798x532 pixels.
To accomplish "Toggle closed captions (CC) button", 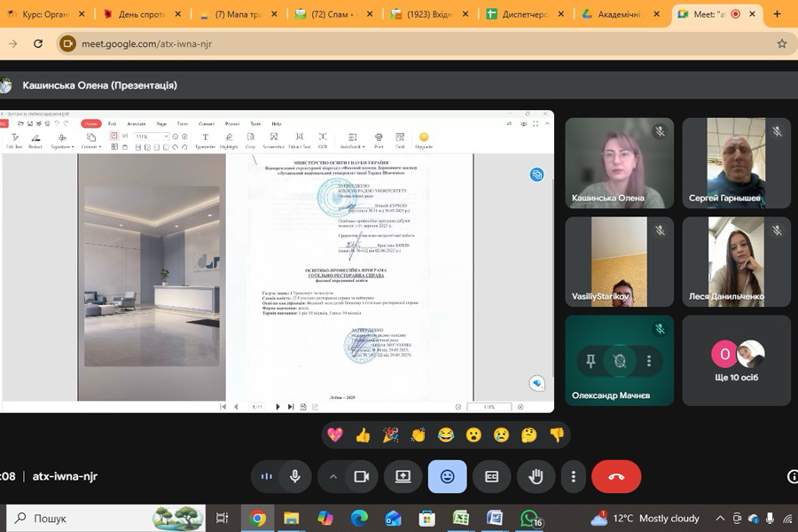I will (491, 476).
